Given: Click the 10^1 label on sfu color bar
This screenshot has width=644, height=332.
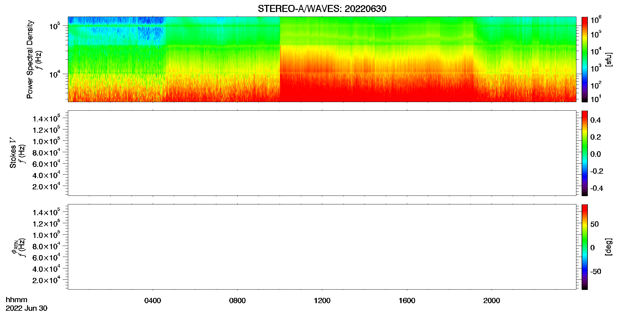Looking at the screenshot, I should pyautogui.click(x=596, y=99).
